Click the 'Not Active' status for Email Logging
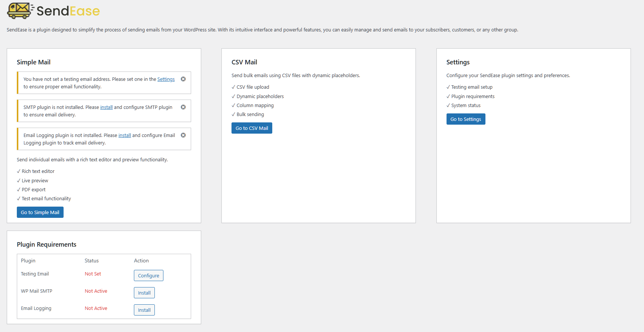Image resolution: width=644 pixels, height=332 pixels. (96, 308)
